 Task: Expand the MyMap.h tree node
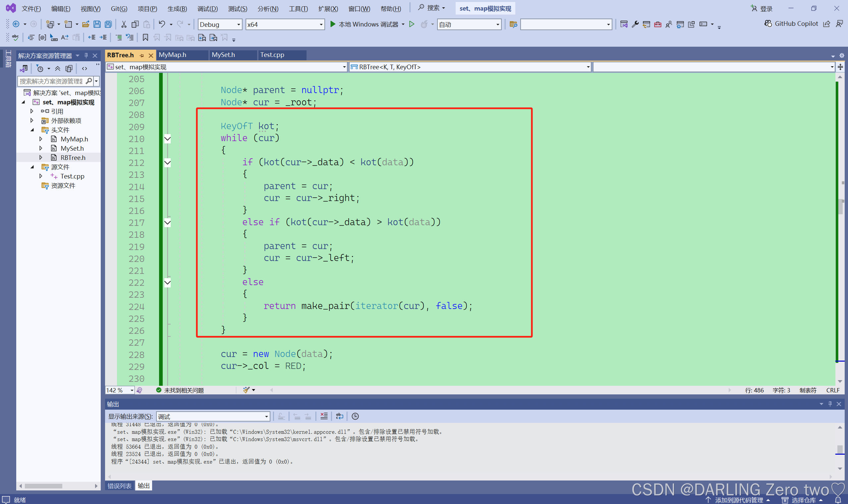tap(41, 139)
